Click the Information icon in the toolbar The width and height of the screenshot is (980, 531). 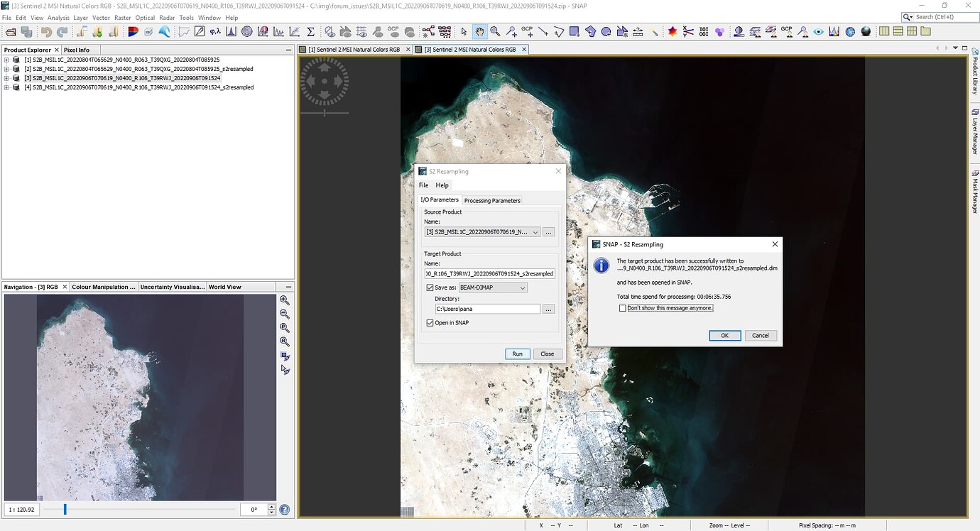point(247,31)
